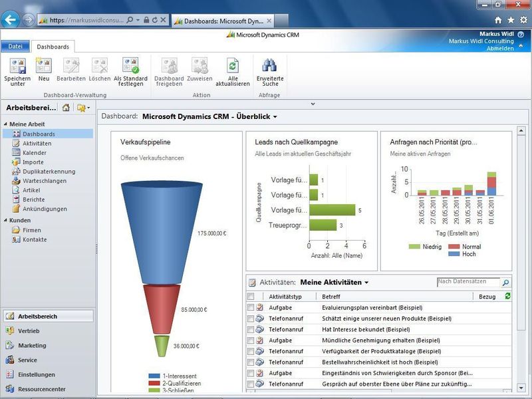532x399 pixels.
Task: Open Erweiterte Suche binoculars icon
Action: (270, 65)
